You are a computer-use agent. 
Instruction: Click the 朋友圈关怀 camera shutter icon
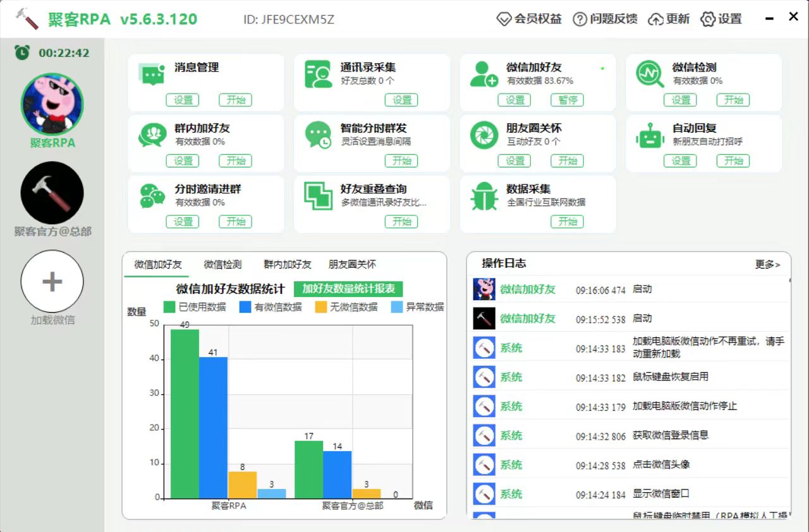[484, 135]
